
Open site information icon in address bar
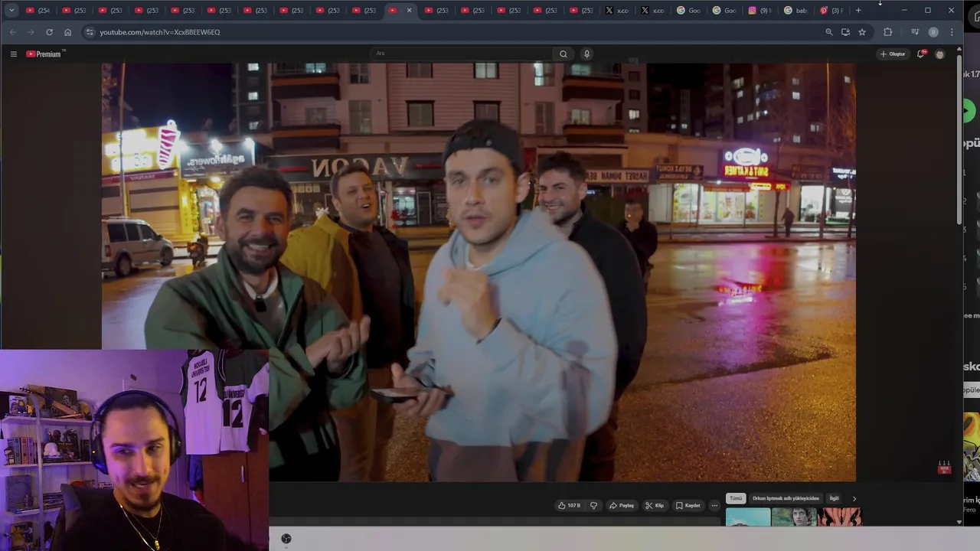pos(90,32)
